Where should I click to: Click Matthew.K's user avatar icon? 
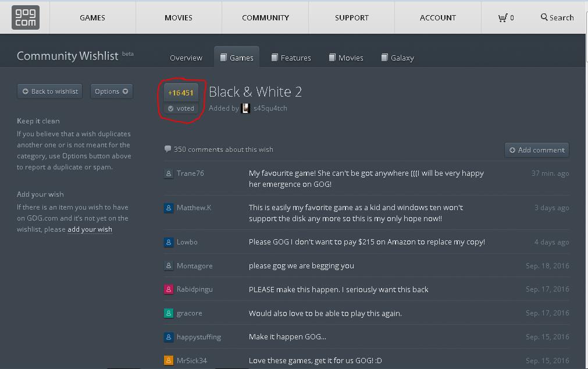coord(169,208)
